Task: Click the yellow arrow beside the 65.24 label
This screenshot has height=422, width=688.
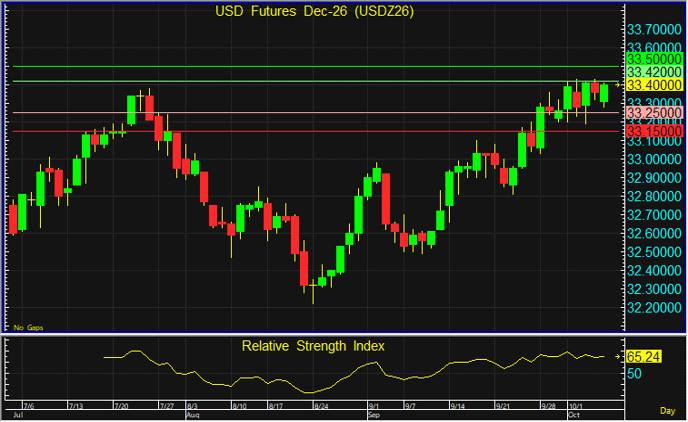Action: 618,357
